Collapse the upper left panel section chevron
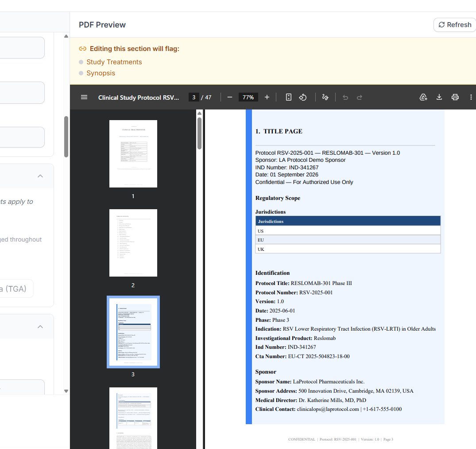 40,176
